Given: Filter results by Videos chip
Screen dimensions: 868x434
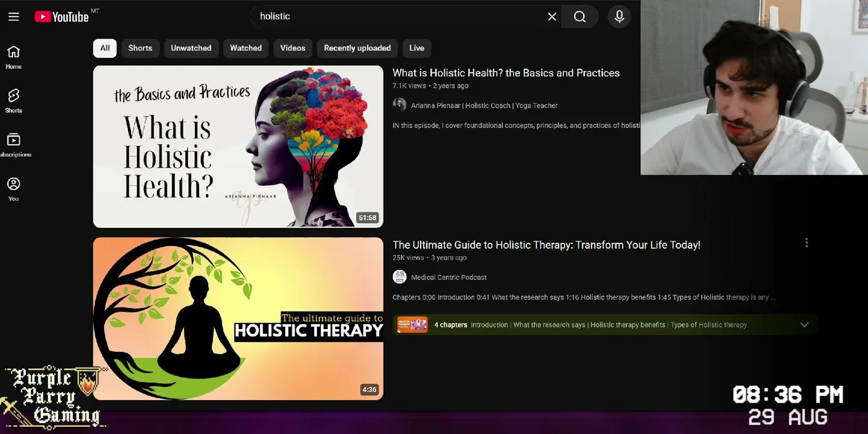Looking at the screenshot, I should (293, 48).
